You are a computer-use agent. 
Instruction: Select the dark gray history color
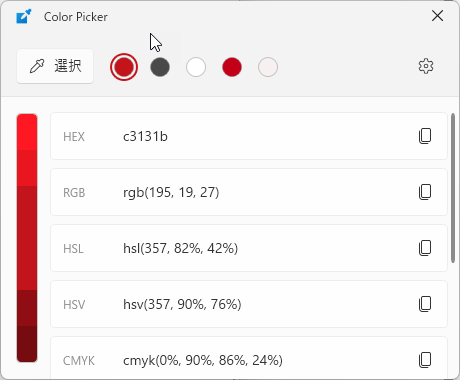(160, 67)
